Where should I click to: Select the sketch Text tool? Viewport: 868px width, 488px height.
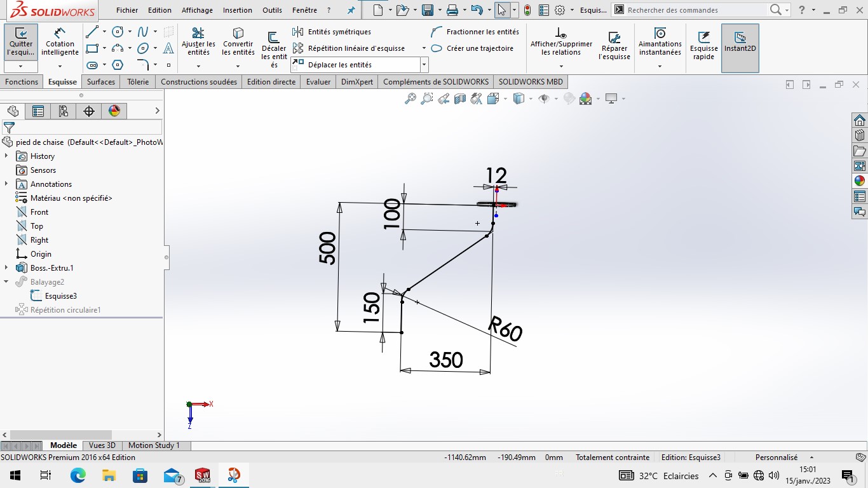(168, 48)
